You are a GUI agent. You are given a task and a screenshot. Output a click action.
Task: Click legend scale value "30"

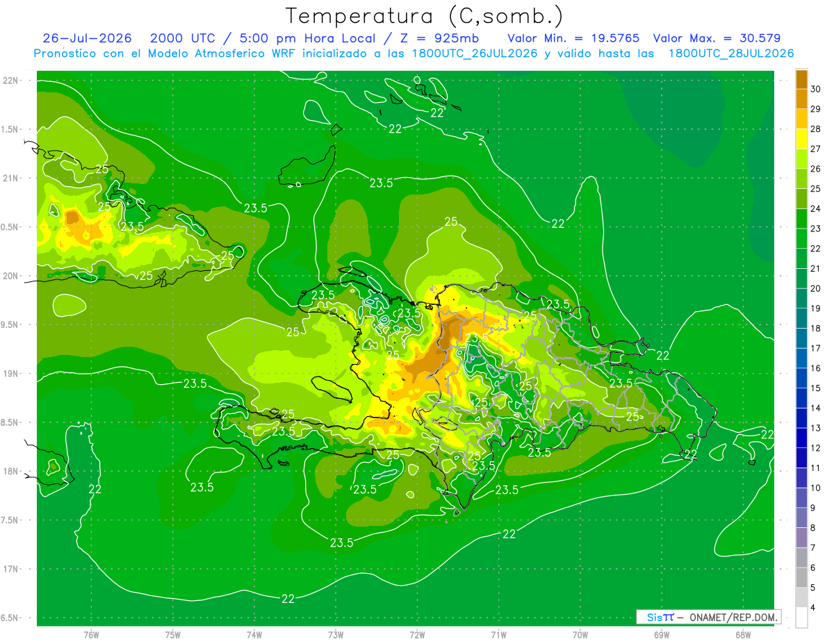pos(816,89)
